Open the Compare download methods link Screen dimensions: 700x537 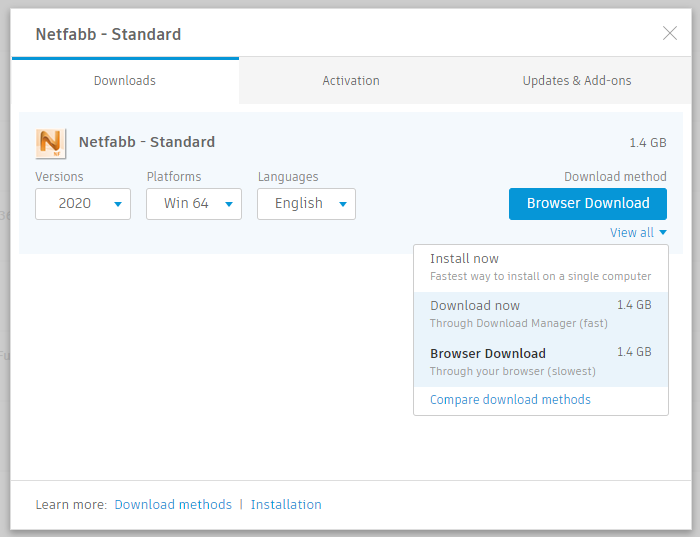pyautogui.click(x=510, y=400)
